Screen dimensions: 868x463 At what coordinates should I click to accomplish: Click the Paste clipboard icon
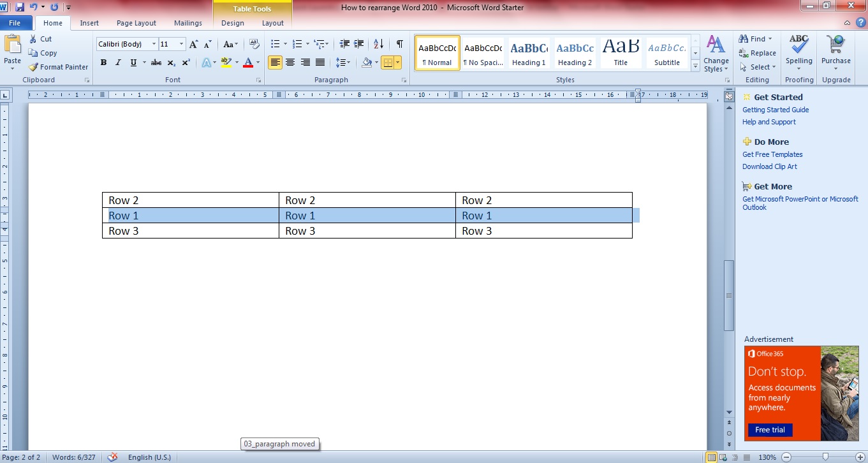(x=12, y=44)
